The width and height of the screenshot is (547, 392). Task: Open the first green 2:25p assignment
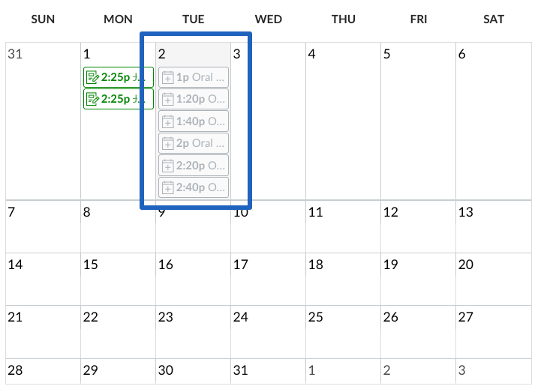[119, 77]
